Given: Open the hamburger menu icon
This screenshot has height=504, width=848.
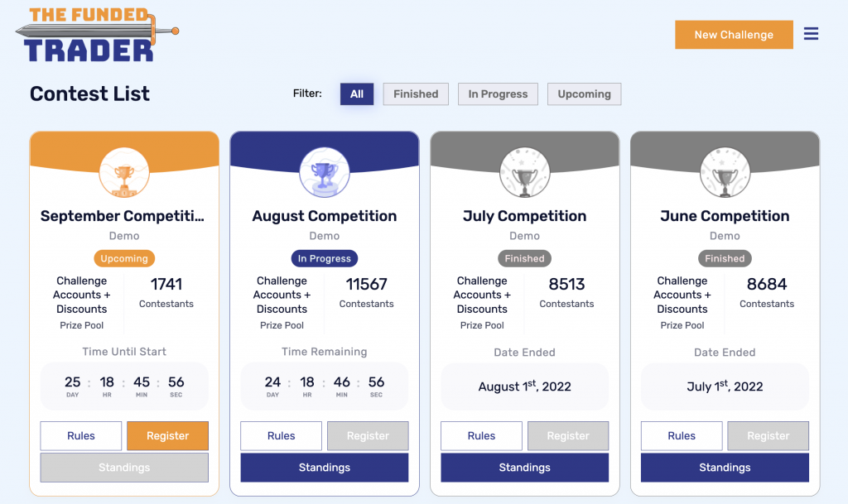Looking at the screenshot, I should [811, 34].
